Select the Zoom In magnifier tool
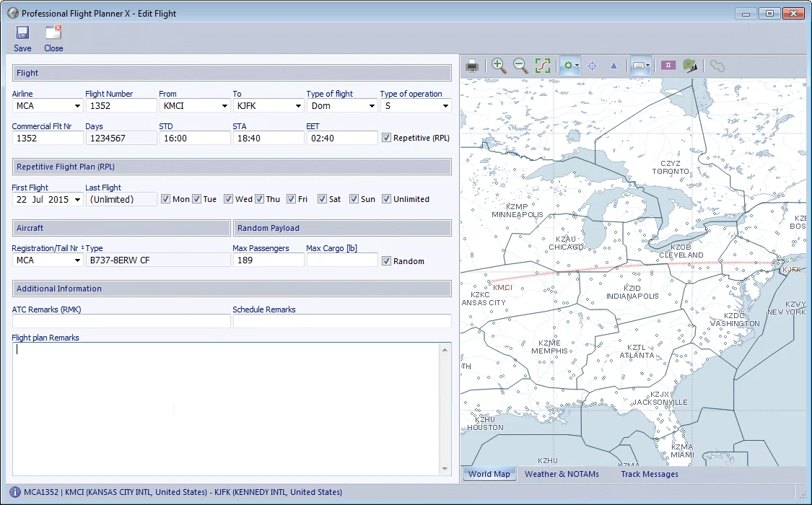The image size is (812, 505). click(498, 65)
